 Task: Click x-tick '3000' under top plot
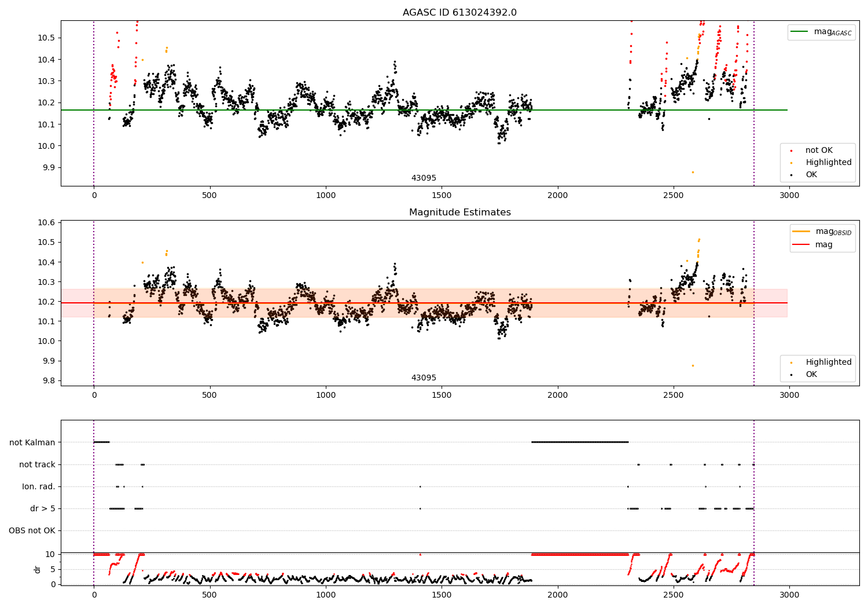[789, 196]
